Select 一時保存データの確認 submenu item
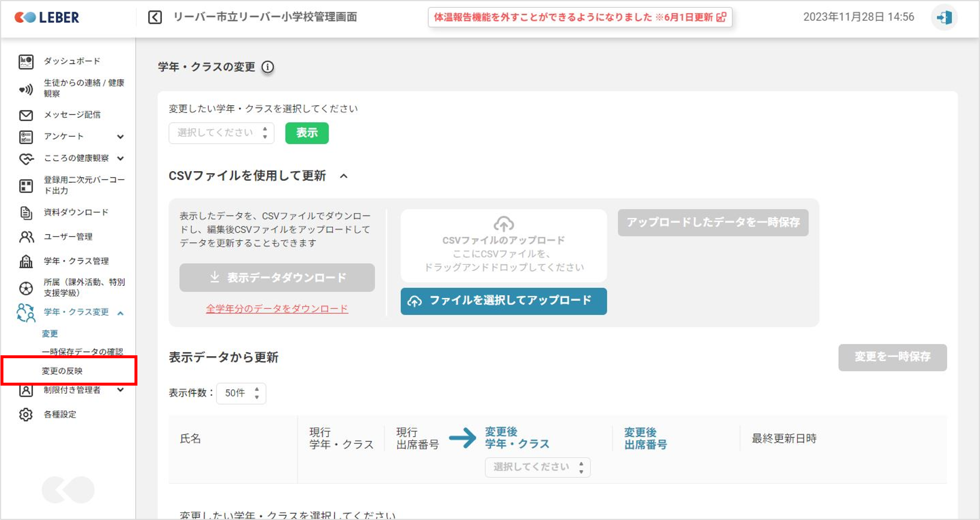This screenshot has height=520, width=980. [82, 352]
